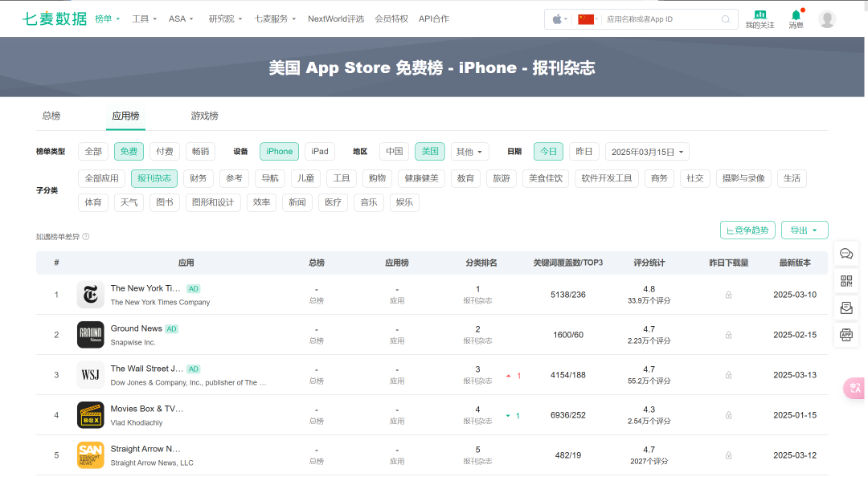This screenshot has width=868, height=477.
Task: Click the Straight Arrow News app icon
Action: coord(90,455)
